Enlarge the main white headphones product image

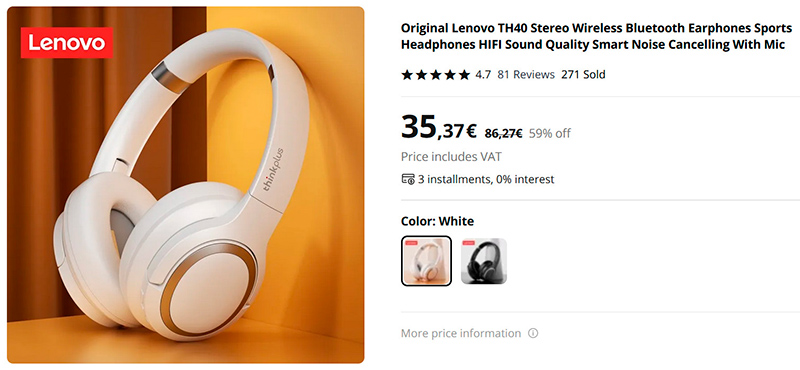click(x=186, y=185)
